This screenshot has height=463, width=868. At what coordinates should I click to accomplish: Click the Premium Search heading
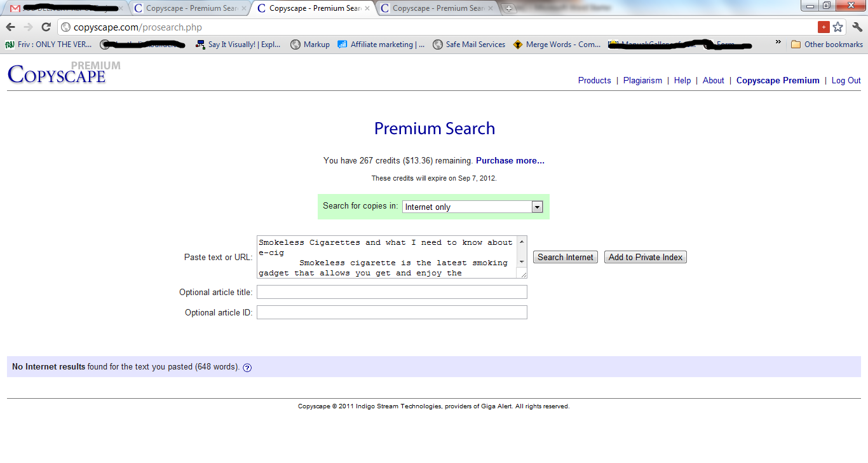pos(435,128)
